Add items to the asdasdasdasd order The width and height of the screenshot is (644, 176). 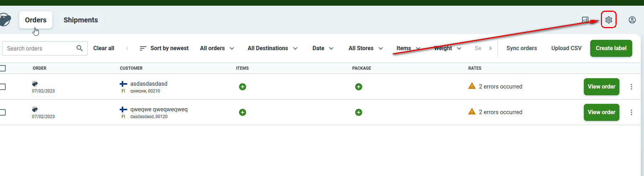point(243,87)
